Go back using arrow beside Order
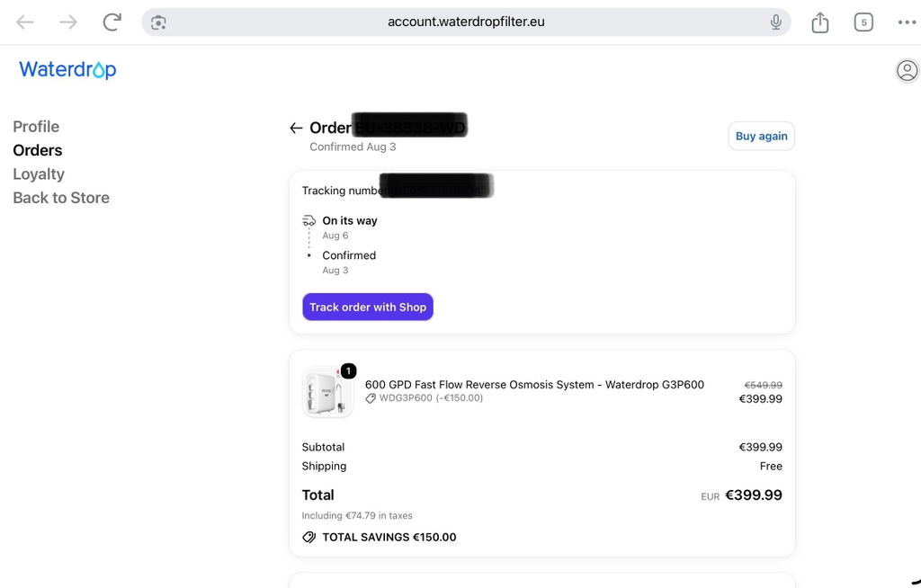 pyautogui.click(x=296, y=128)
